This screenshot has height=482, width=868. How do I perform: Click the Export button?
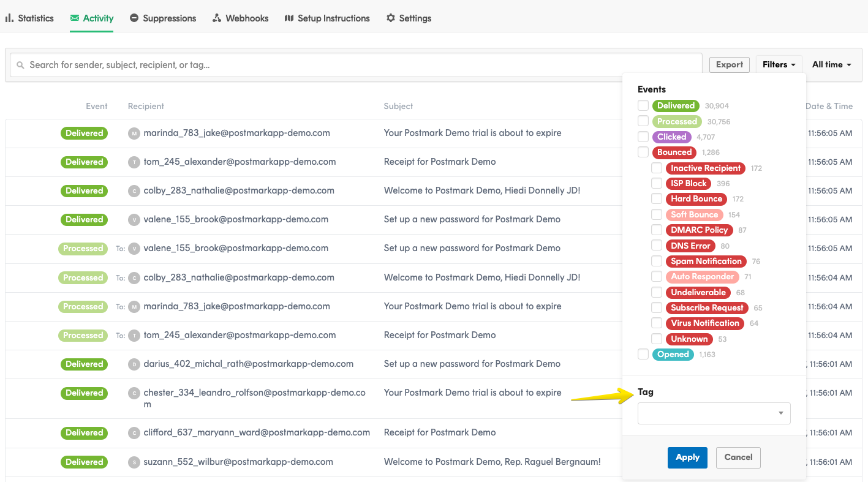(x=729, y=64)
